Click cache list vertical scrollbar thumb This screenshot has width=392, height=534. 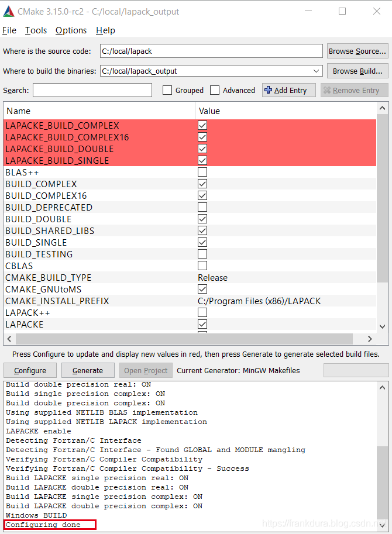click(x=383, y=198)
